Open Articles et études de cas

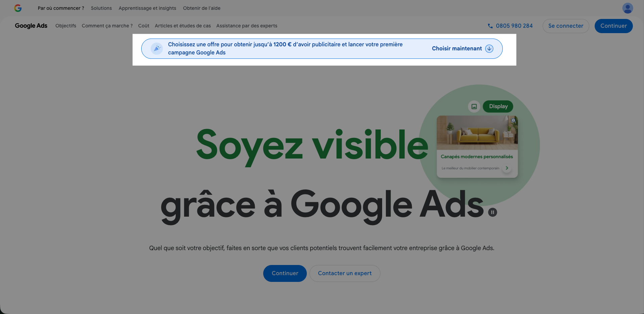[183, 26]
